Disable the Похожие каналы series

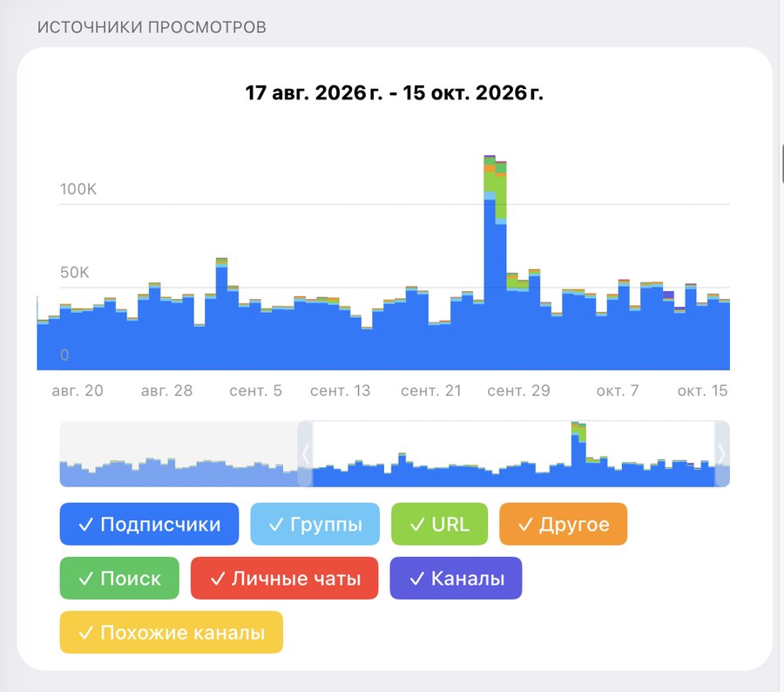pyautogui.click(x=172, y=632)
